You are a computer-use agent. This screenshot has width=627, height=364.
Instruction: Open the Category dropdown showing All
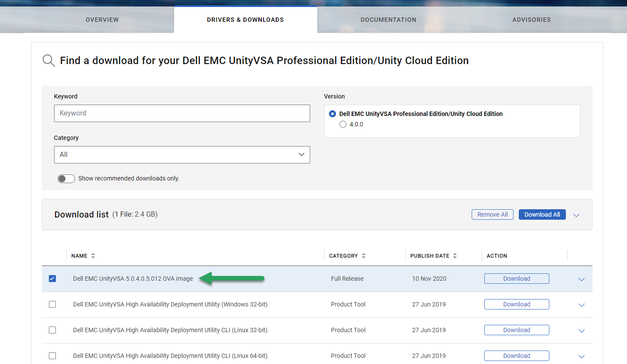click(x=182, y=155)
